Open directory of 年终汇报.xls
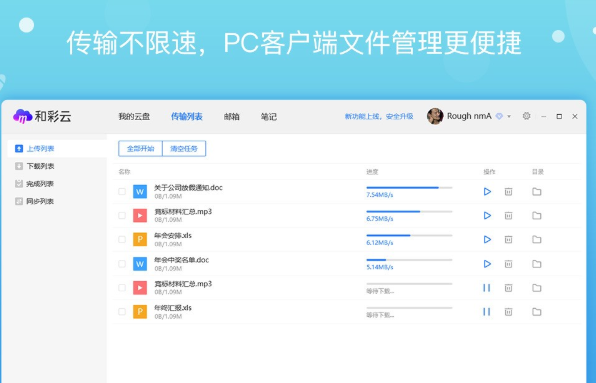The height and width of the screenshot is (383, 596). pos(536,312)
